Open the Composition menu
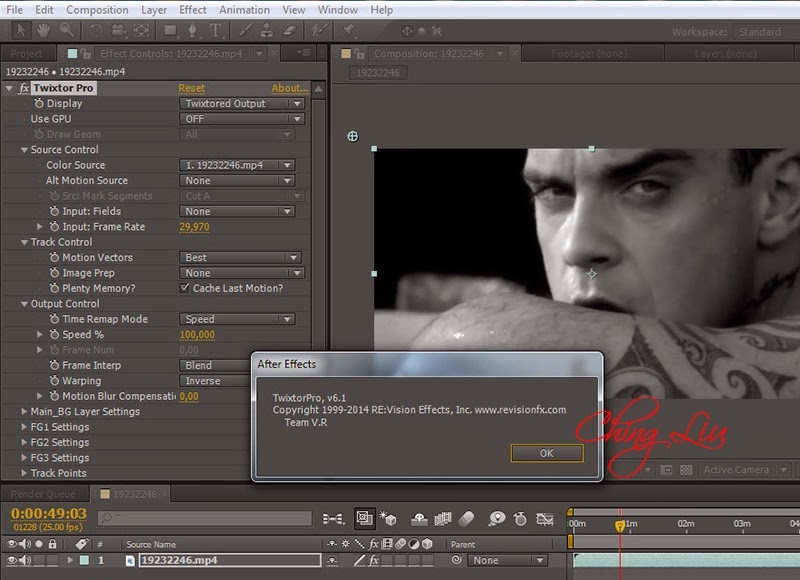 point(97,9)
